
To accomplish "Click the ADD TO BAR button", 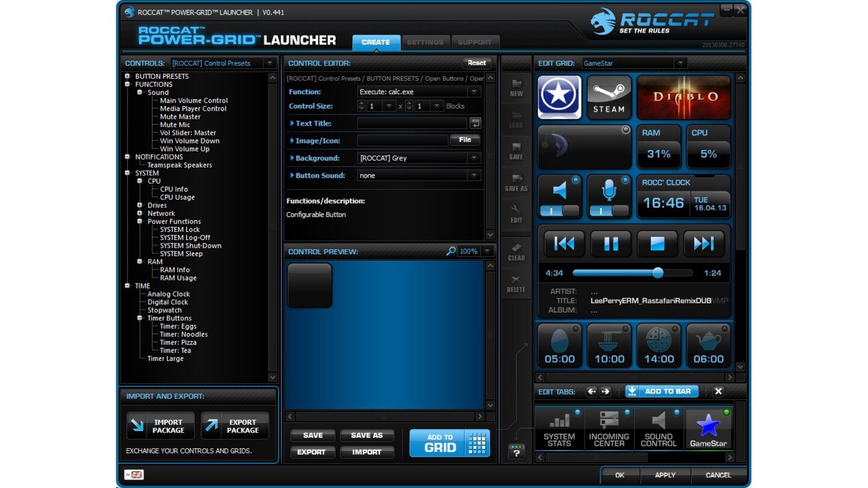I will click(x=662, y=391).
